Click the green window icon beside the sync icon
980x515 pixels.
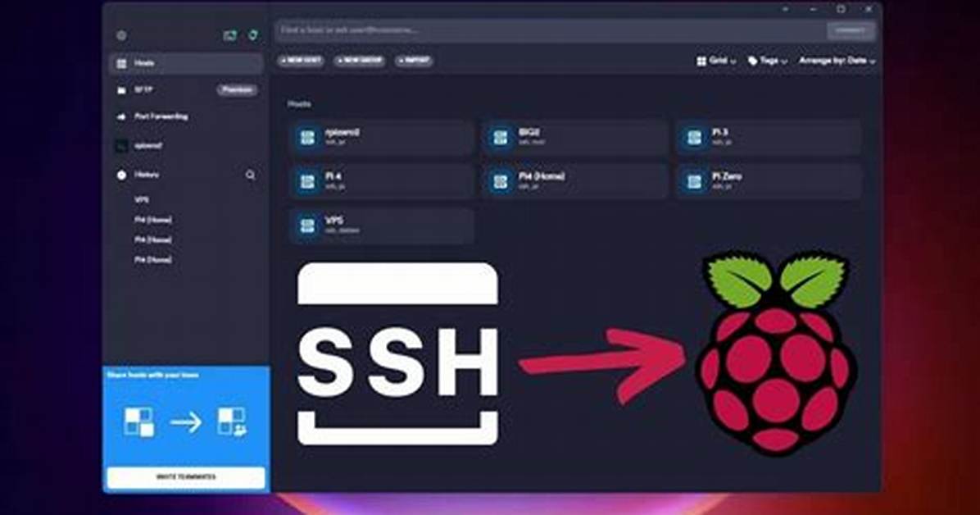[x=230, y=35]
